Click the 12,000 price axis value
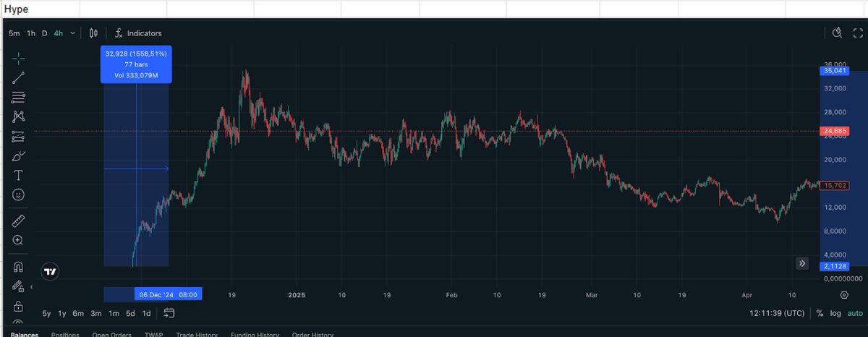The height and width of the screenshot is (337, 868). 836,208
